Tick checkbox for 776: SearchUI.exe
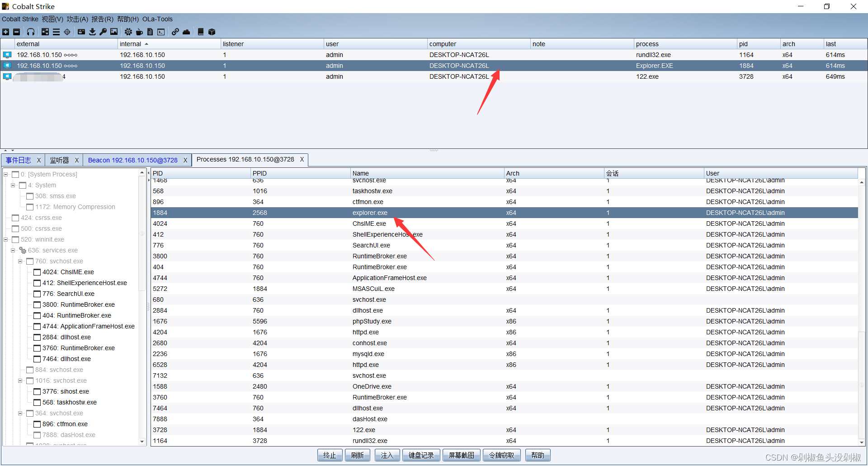This screenshot has height=466, width=868. (37, 294)
